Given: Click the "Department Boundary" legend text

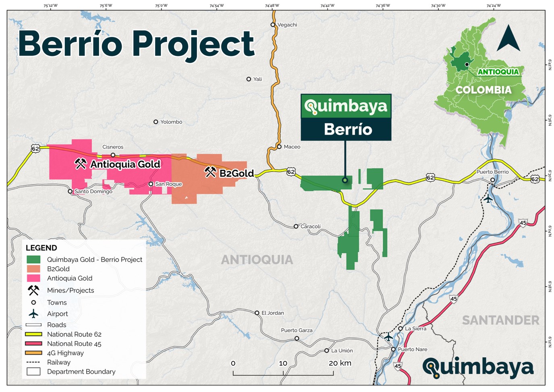Looking at the screenshot, I should pyautogui.click(x=81, y=371).
